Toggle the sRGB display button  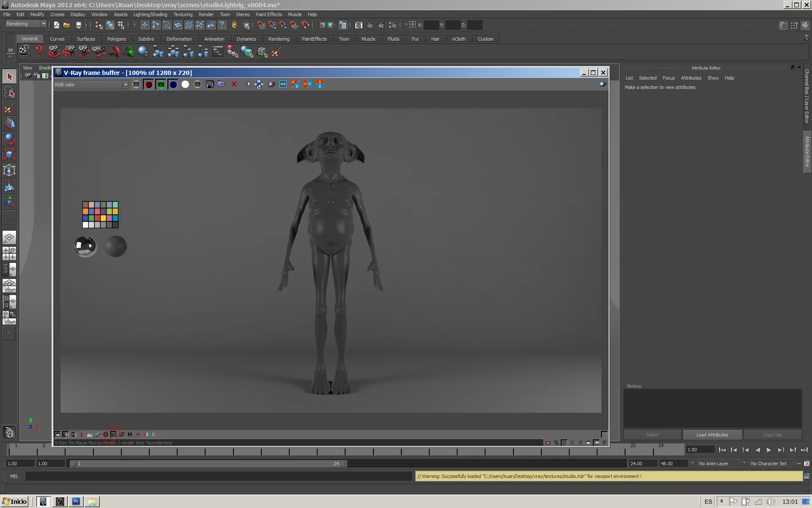pyautogui.click(x=114, y=434)
